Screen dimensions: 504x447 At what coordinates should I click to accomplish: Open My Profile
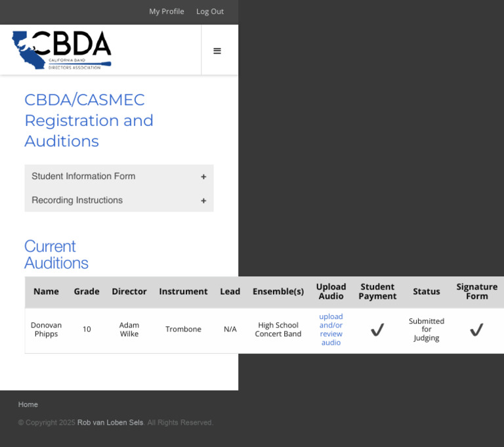click(167, 12)
